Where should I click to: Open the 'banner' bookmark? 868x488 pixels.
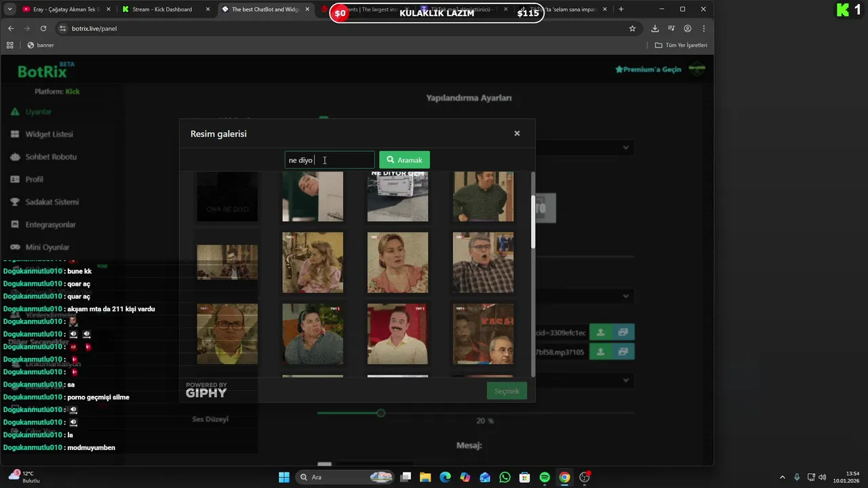click(41, 45)
